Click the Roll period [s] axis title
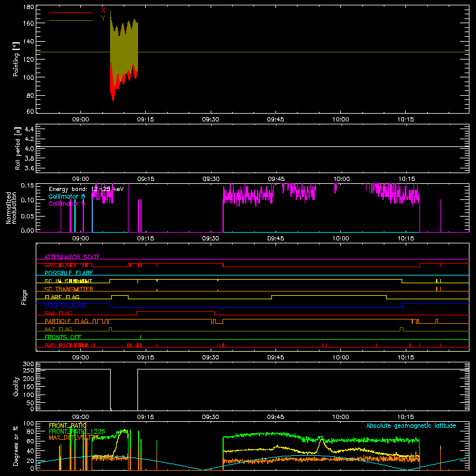 coord(18,148)
